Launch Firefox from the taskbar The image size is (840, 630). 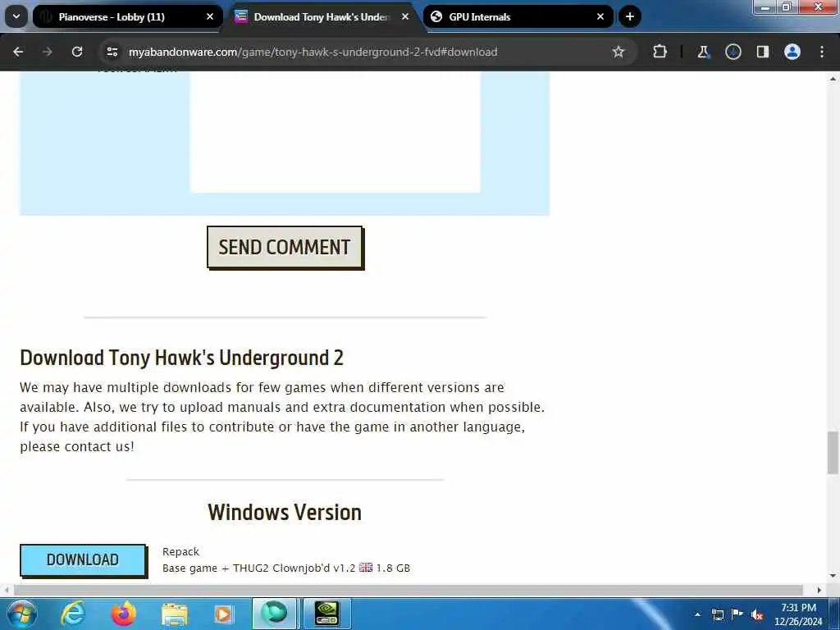(123, 614)
